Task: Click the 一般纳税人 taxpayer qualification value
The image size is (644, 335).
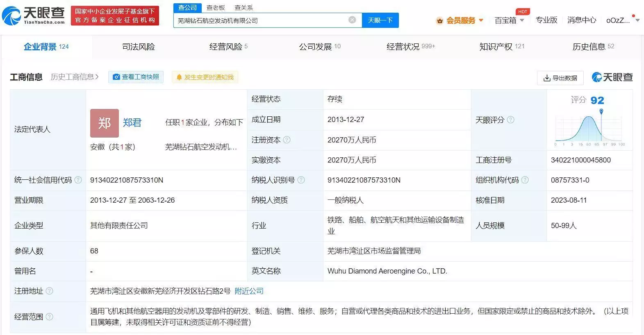Action: click(x=346, y=200)
